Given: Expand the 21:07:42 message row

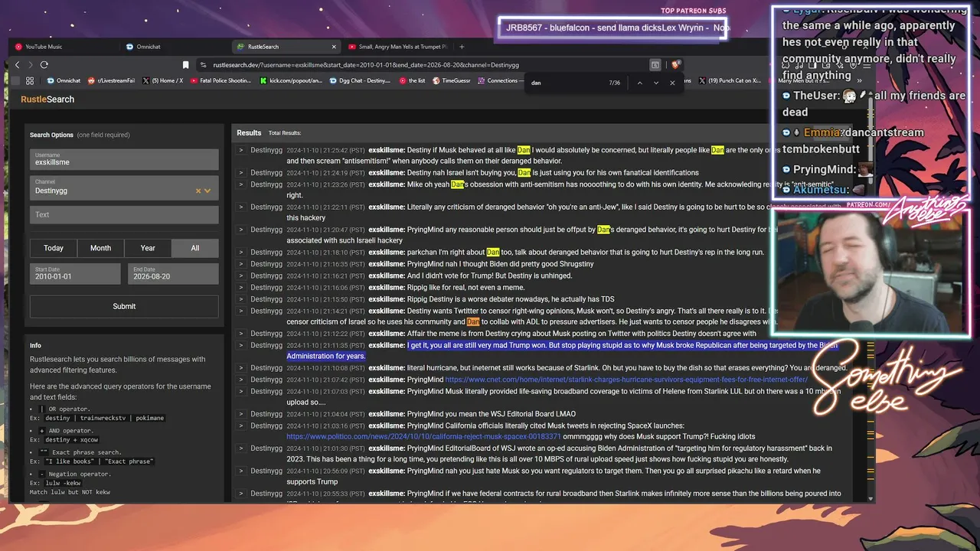Looking at the screenshot, I should (240, 380).
